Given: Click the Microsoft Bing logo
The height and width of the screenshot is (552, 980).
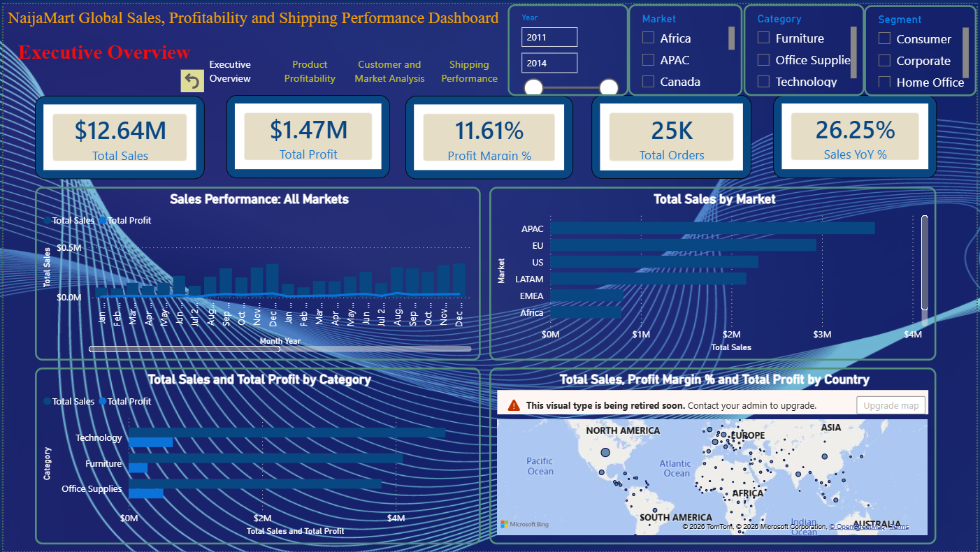Looking at the screenshot, I should point(524,524).
